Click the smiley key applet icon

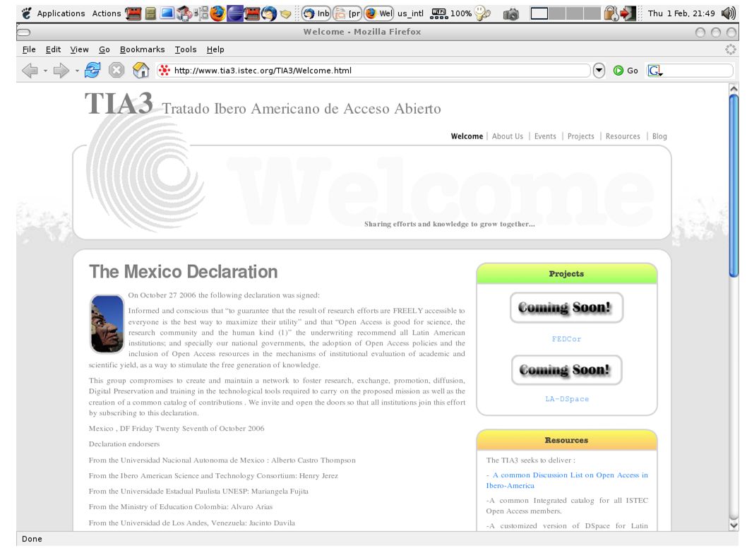coord(482,13)
